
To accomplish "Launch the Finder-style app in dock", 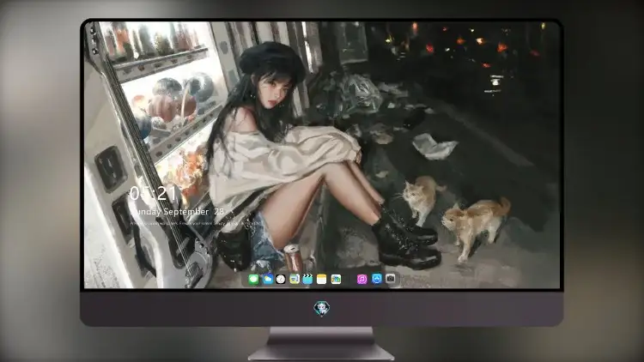I will 295,279.
